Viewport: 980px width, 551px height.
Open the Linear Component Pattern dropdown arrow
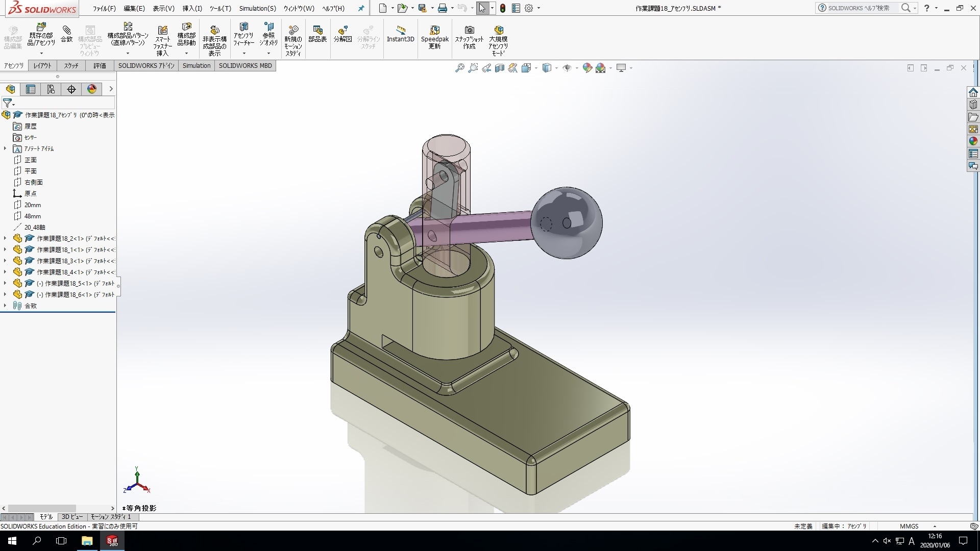128,53
